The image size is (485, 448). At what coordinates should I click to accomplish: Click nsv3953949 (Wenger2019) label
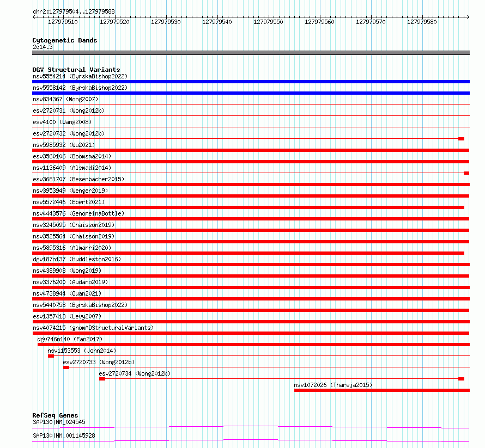[x=70, y=191]
